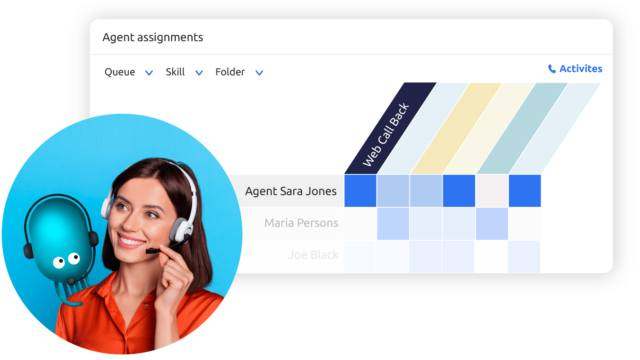640x360 pixels.
Task: Click the Activites link
Action: [580, 69]
